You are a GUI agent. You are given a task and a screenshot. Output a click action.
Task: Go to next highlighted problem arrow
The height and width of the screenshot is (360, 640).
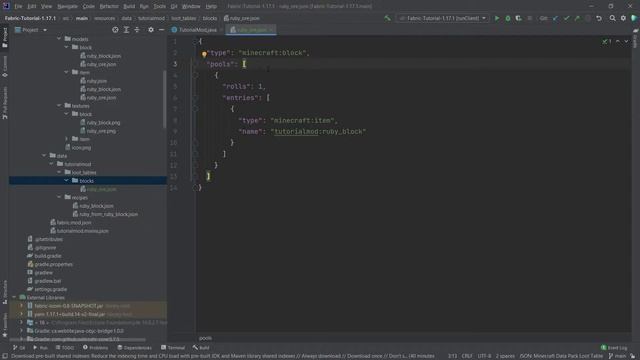point(626,42)
